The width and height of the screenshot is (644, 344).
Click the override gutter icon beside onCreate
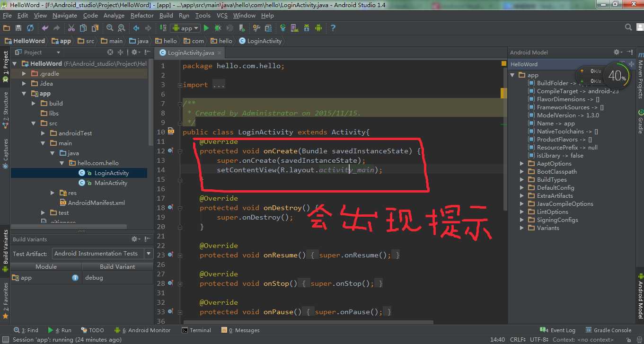point(171,151)
